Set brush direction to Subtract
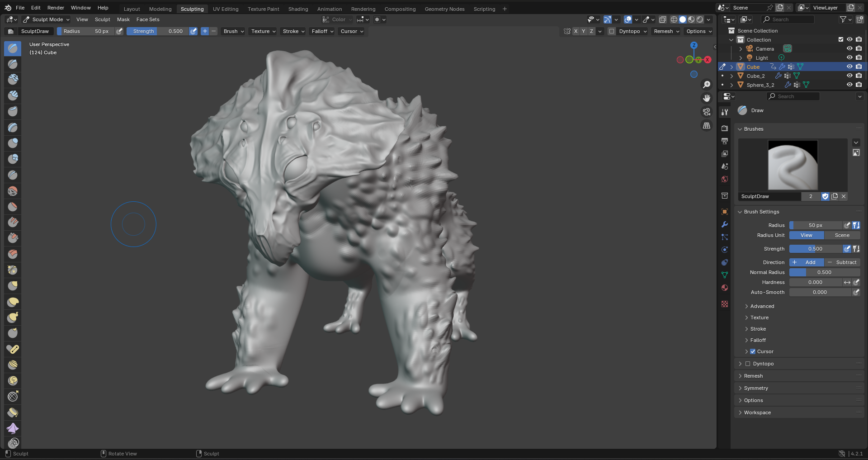 pos(842,262)
